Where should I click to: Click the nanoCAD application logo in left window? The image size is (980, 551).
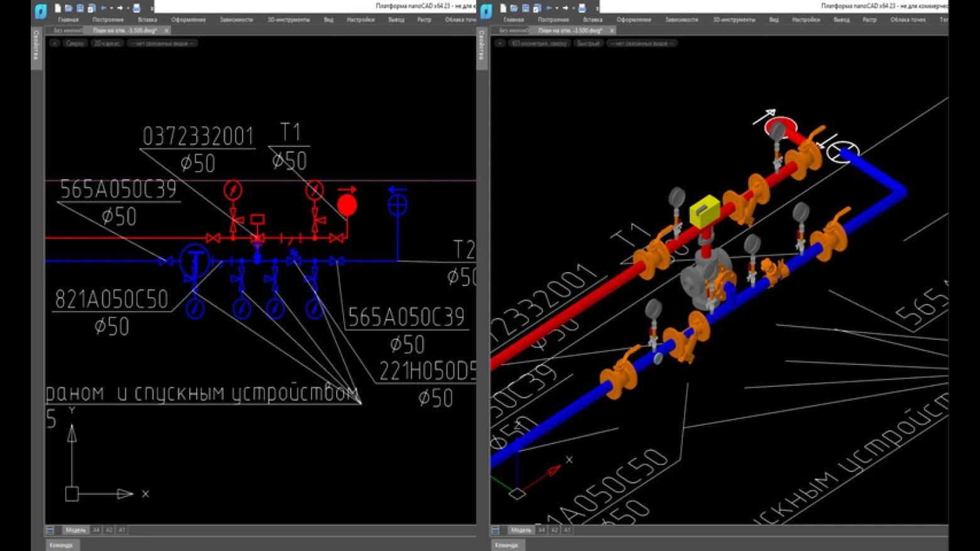pos(40,10)
